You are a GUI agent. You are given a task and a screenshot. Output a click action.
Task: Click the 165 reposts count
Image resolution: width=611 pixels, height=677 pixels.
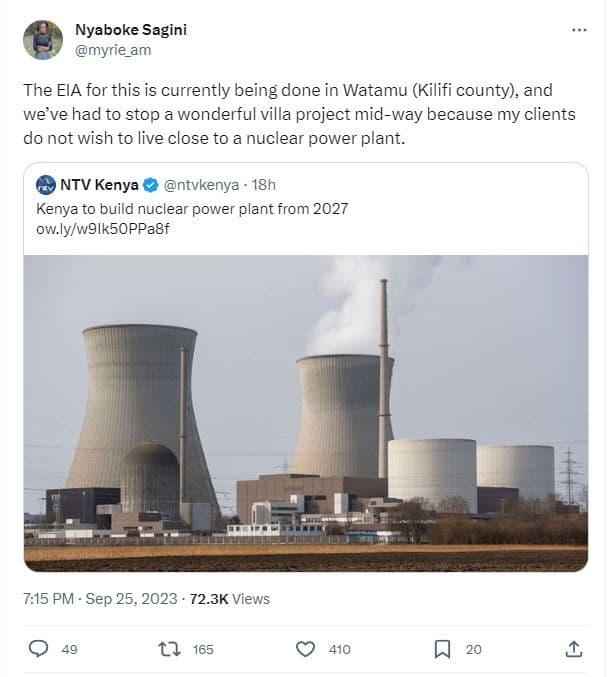click(203, 649)
